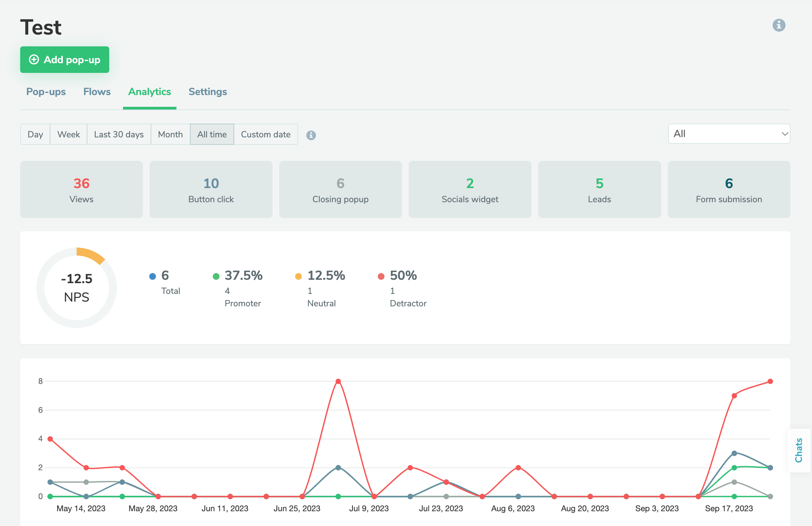Image resolution: width=812 pixels, height=526 pixels.
Task: Click the blue Total legend dot
Action: (152, 276)
